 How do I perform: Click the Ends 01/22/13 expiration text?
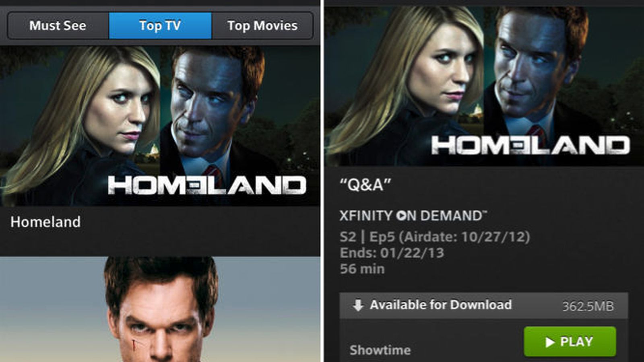392,253
